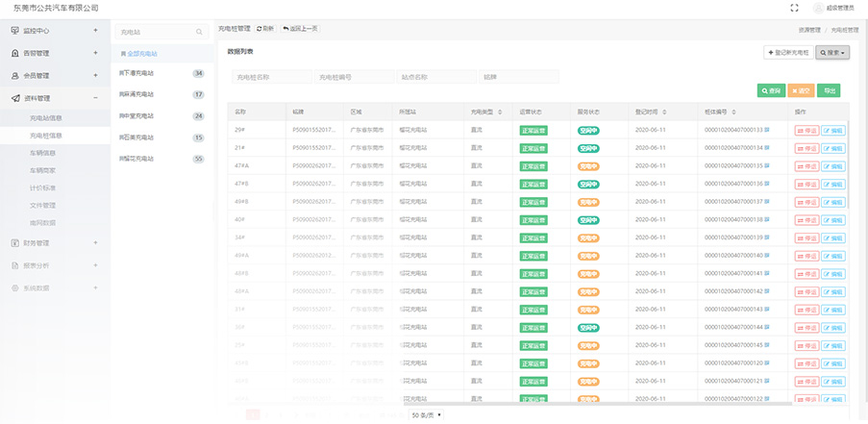Sort table by 登记时间 column
The width and height of the screenshot is (868, 424).
tap(665, 112)
